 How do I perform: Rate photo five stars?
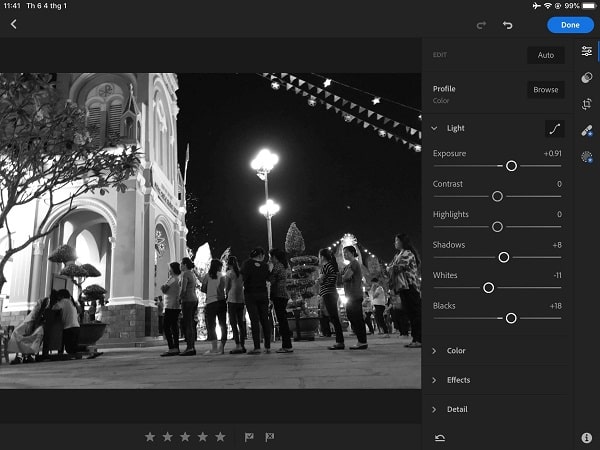[x=220, y=437]
